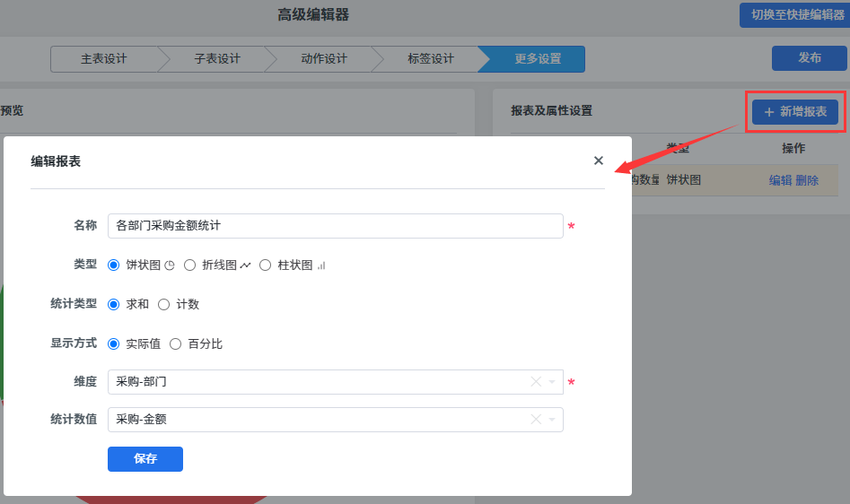Viewport: 850px width, 504px height.
Task: Set display mode to 实际值
Action: click(113, 343)
